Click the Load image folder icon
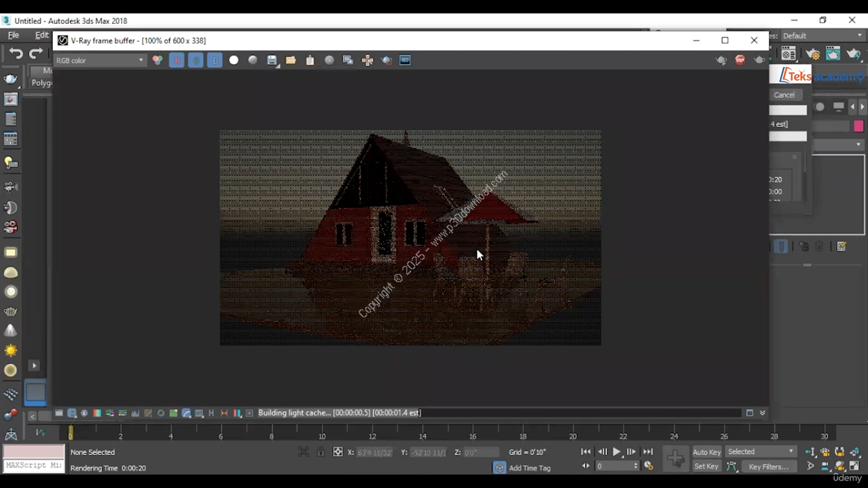868x488 pixels. tap(291, 60)
